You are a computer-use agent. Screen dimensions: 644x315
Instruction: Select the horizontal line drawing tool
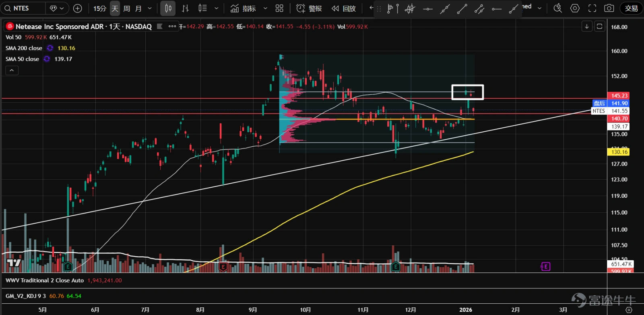(x=427, y=8)
